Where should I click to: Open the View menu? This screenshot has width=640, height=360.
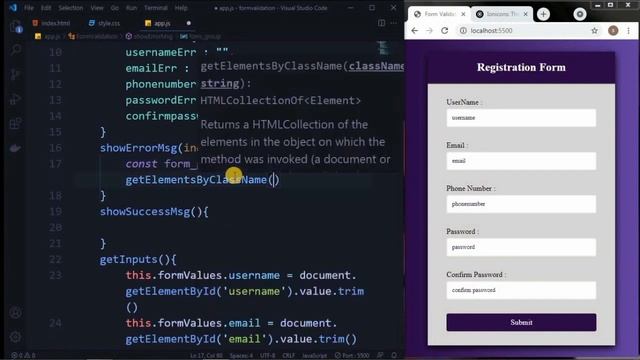(x=97, y=8)
